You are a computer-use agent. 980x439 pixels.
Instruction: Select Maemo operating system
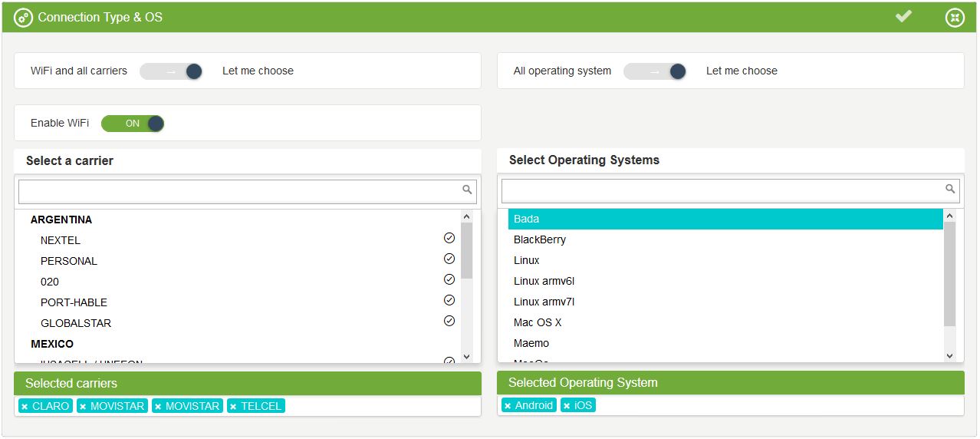pyautogui.click(x=725, y=343)
